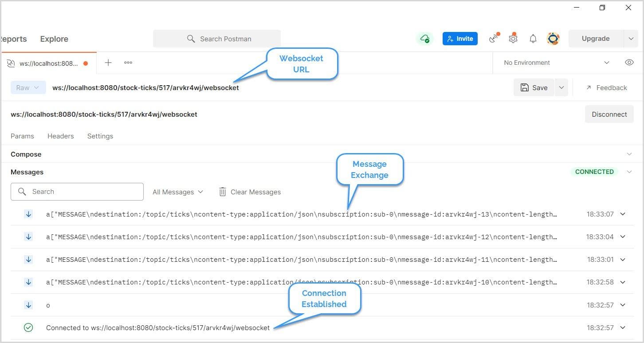This screenshot has height=343, width=644.
Task: Expand the 18:33:07 message row
Action: [x=623, y=214]
